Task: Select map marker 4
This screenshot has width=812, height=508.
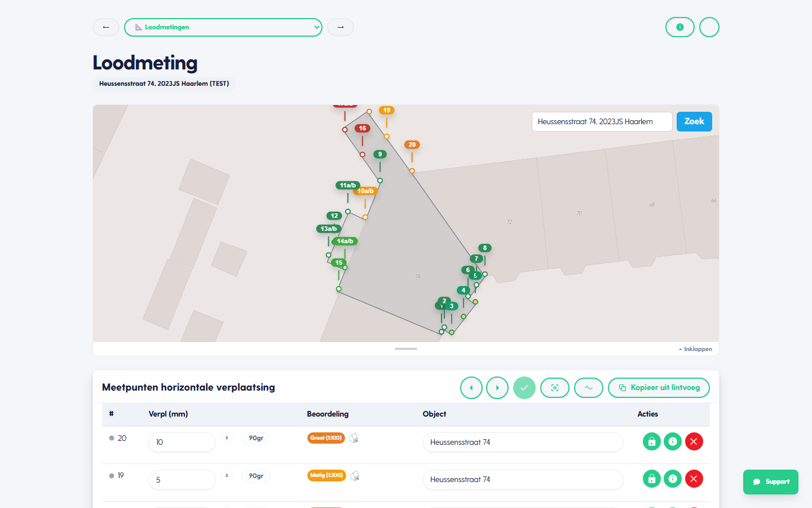Action: [x=464, y=290]
